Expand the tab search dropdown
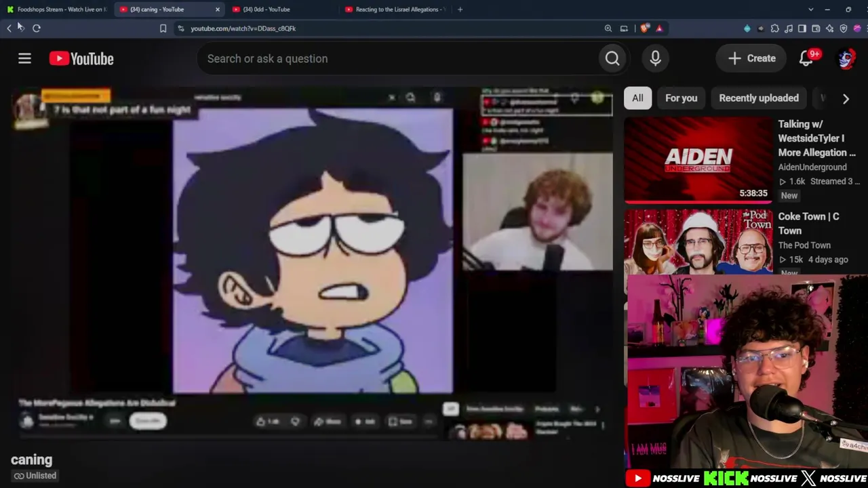 coord(811,9)
